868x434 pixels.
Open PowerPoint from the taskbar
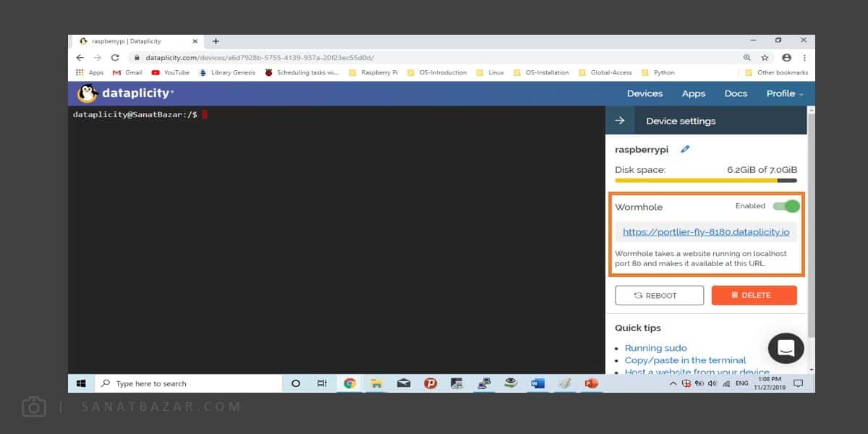tap(591, 383)
